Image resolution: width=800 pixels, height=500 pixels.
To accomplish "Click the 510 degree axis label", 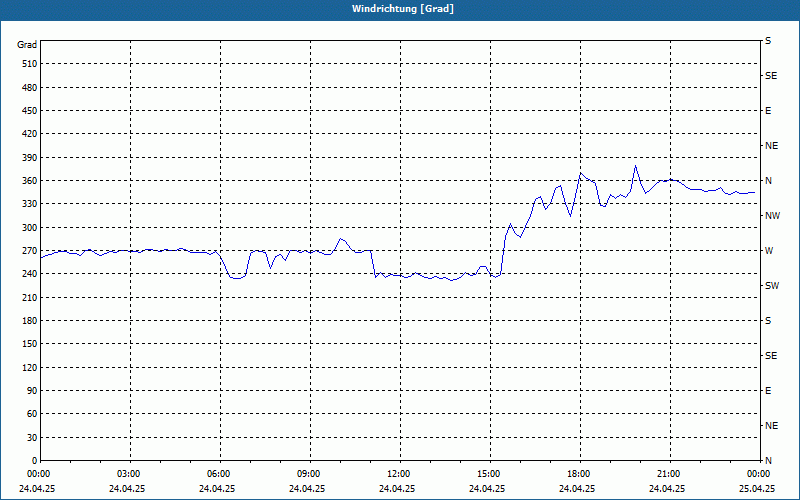I will (x=30, y=64).
